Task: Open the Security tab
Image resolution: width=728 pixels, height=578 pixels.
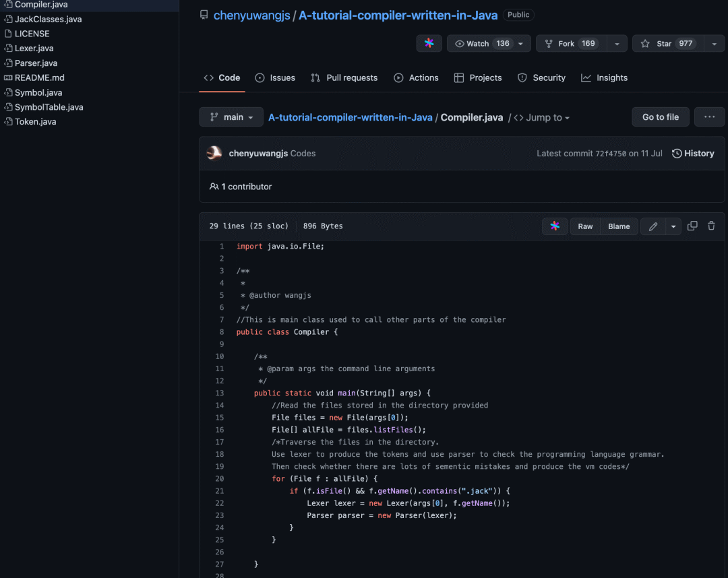Action: coord(541,78)
